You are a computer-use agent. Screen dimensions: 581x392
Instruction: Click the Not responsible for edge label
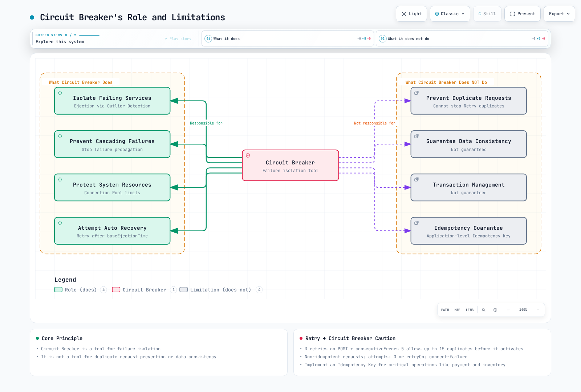coord(375,123)
